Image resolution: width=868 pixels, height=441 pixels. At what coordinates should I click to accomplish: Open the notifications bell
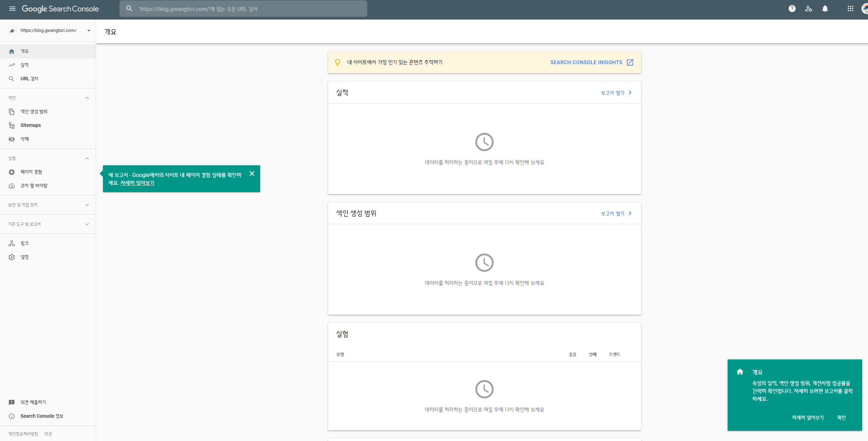825,9
